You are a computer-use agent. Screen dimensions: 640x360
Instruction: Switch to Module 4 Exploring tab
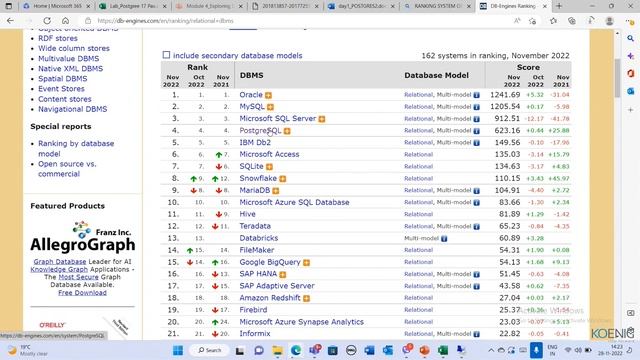point(209,6)
